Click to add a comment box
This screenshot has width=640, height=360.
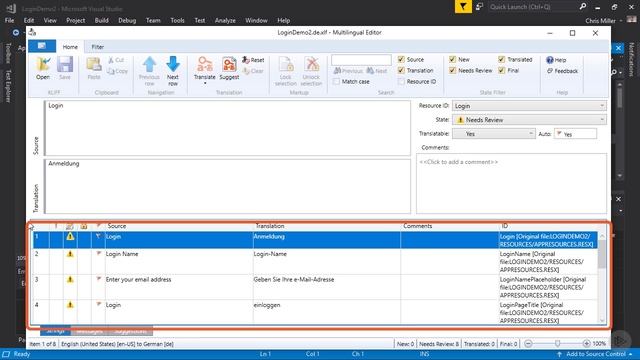(511, 183)
